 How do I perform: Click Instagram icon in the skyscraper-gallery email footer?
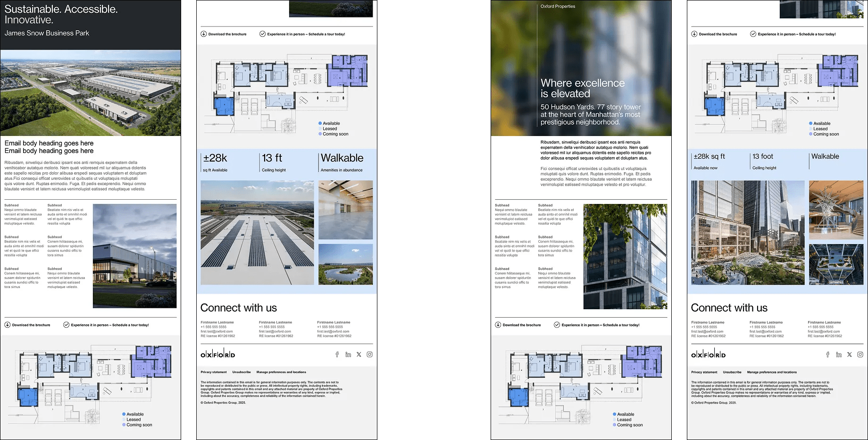click(x=860, y=355)
